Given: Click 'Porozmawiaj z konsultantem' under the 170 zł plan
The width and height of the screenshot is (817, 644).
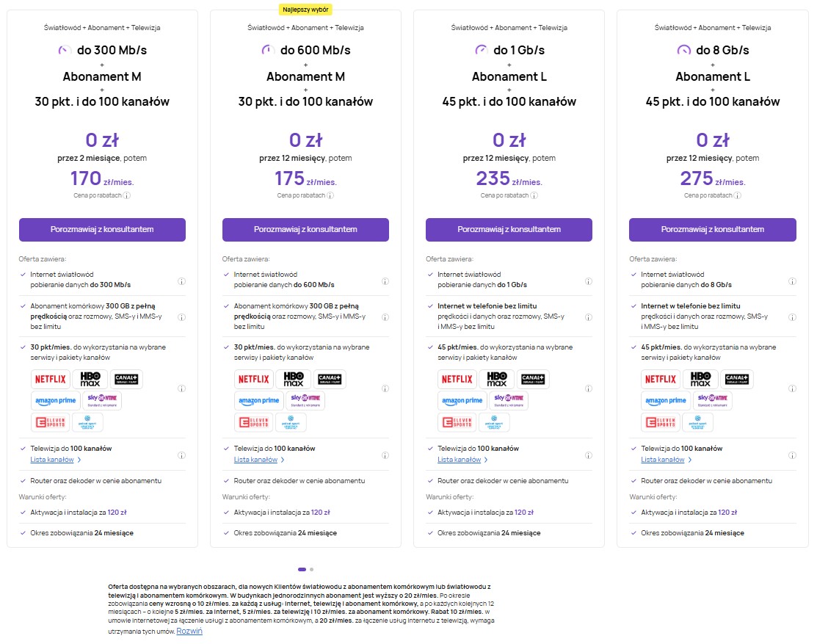Looking at the screenshot, I should [102, 229].
